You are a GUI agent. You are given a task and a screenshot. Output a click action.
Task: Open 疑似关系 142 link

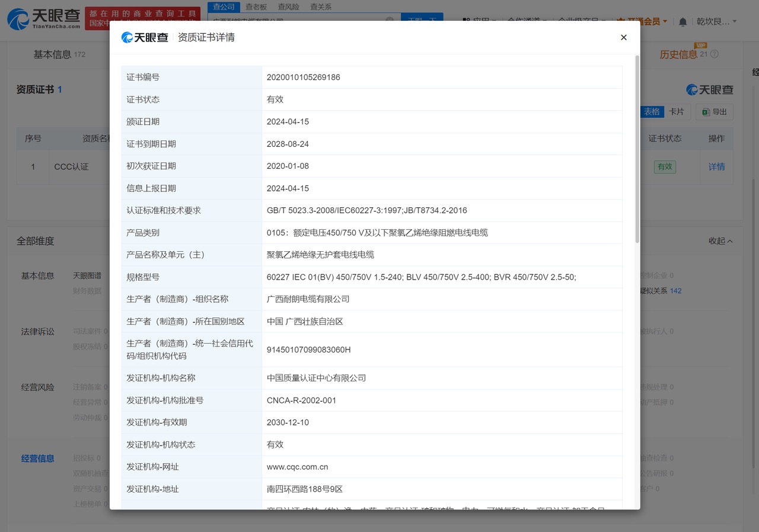[x=661, y=291]
